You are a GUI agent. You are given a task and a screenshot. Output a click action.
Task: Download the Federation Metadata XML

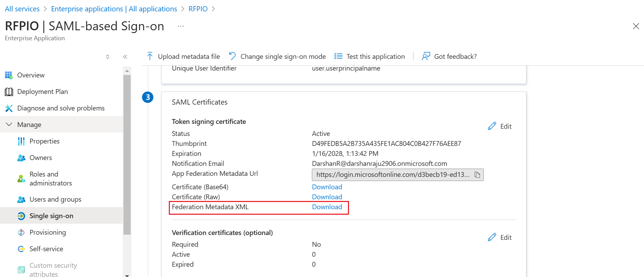(327, 207)
